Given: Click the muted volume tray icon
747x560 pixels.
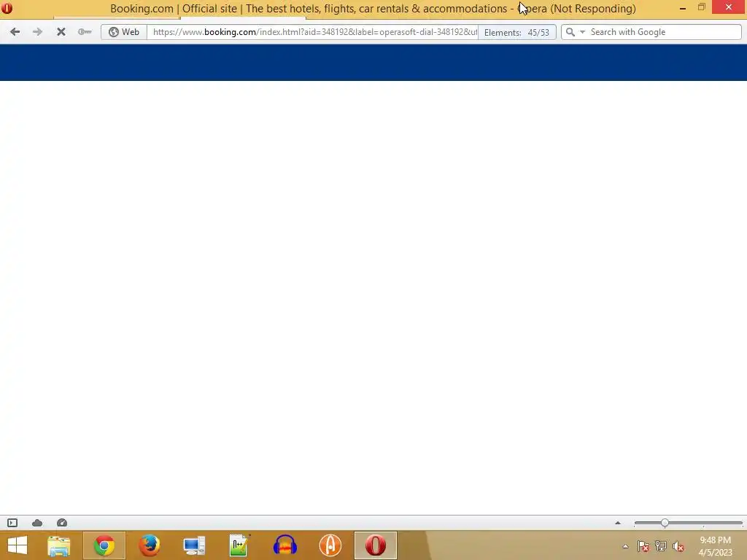Looking at the screenshot, I should [x=678, y=546].
